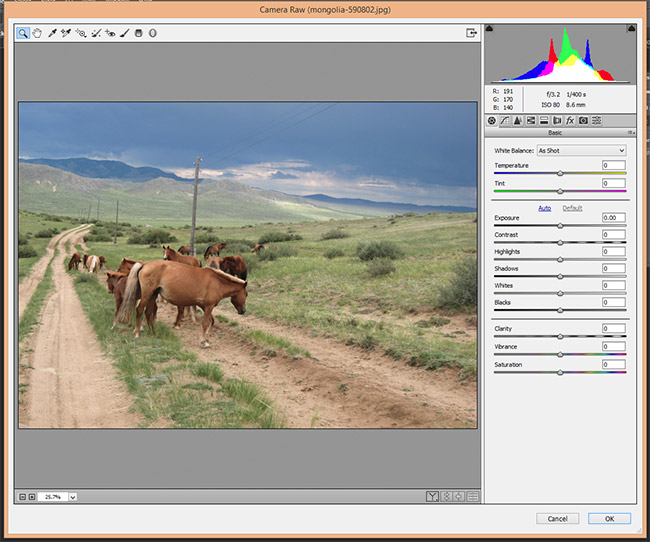
Task: Click the Cancel button
Action: [557, 519]
